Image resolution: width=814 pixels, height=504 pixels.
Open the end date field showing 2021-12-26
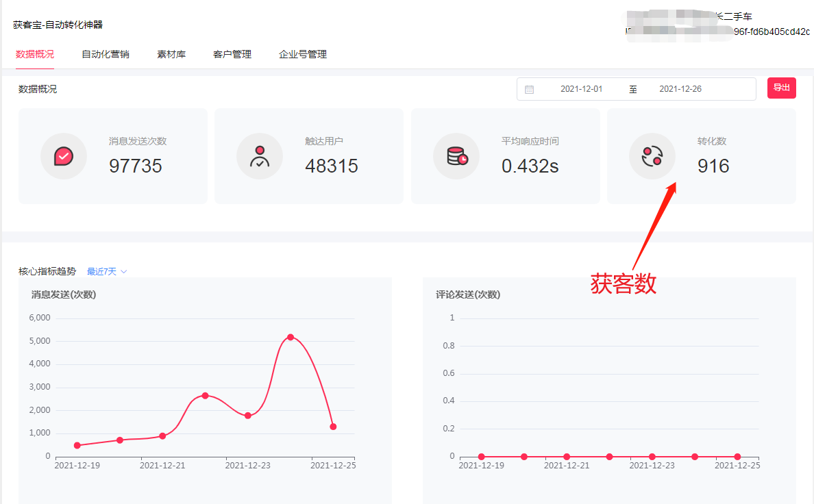680,88
